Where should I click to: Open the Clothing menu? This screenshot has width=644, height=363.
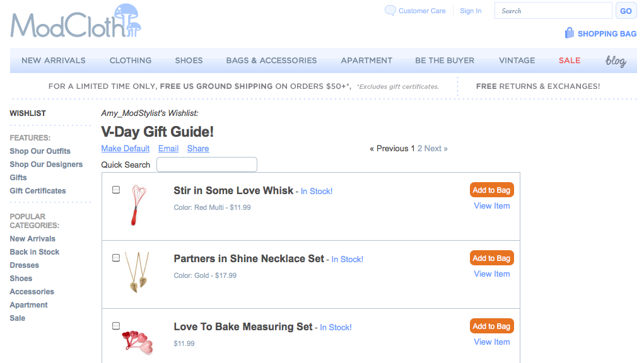tap(131, 60)
